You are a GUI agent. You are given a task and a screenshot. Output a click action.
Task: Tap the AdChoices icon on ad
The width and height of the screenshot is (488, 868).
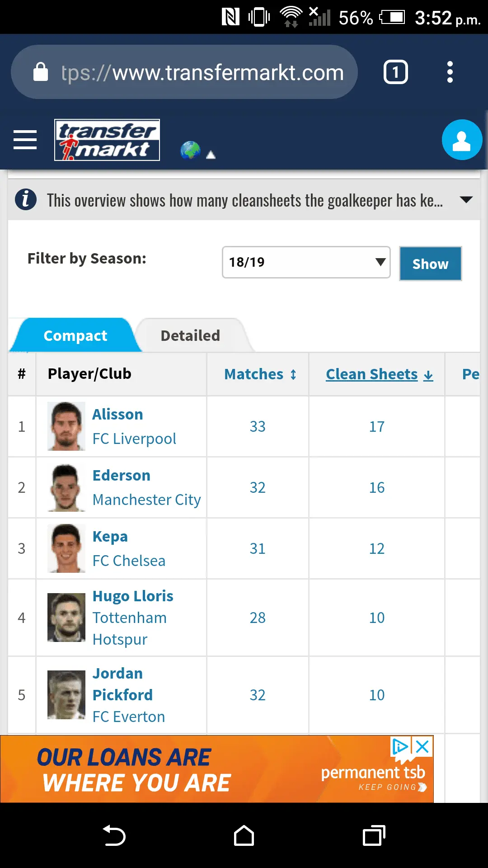tap(400, 746)
